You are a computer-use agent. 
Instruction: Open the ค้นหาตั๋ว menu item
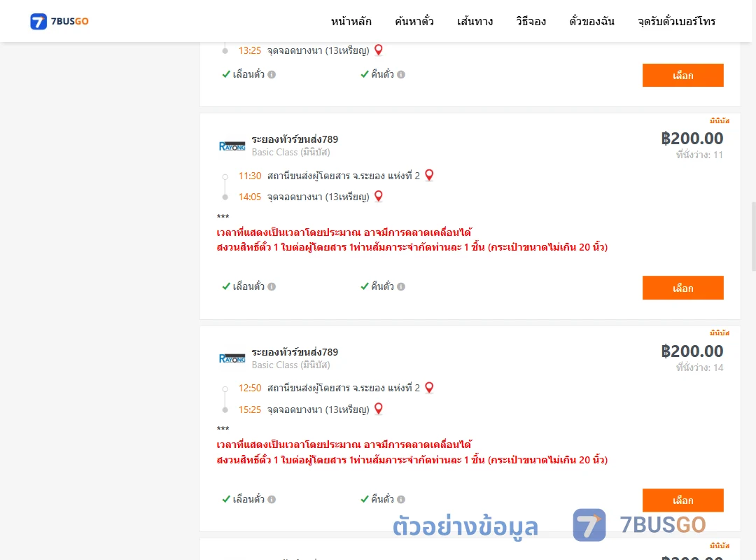(414, 21)
